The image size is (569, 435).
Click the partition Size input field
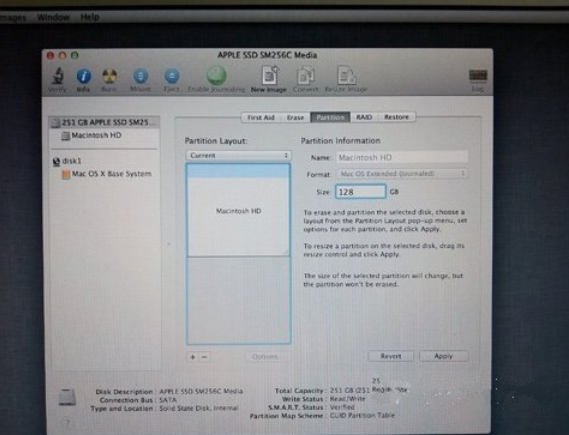(360, 192)
